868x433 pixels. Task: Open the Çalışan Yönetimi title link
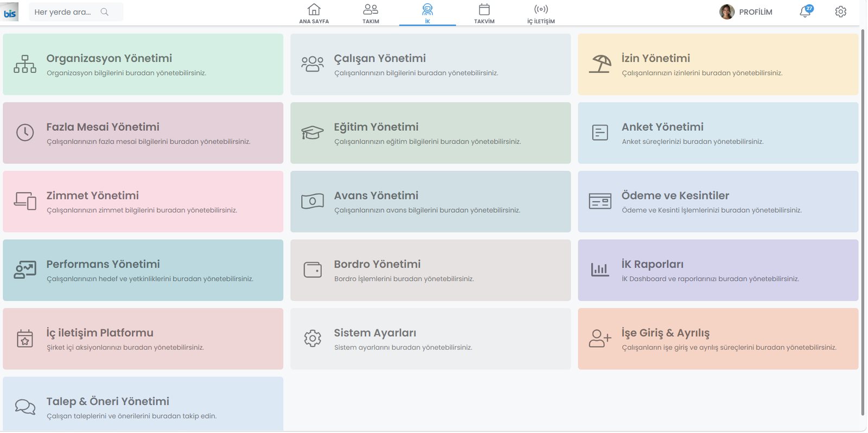(380, 58)
